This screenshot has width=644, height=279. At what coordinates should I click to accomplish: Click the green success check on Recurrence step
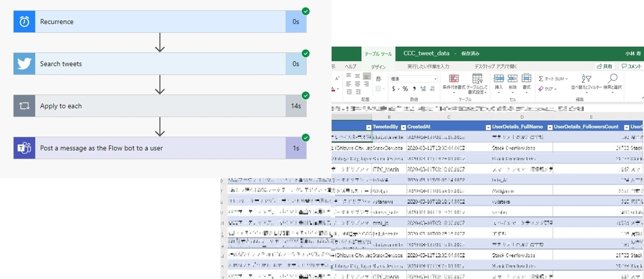[x=305, y=11]
